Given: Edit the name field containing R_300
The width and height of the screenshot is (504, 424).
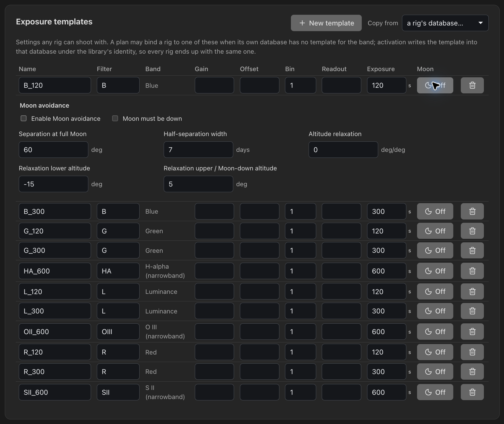Looking at the screenshot, I should [x=55, y=372].
